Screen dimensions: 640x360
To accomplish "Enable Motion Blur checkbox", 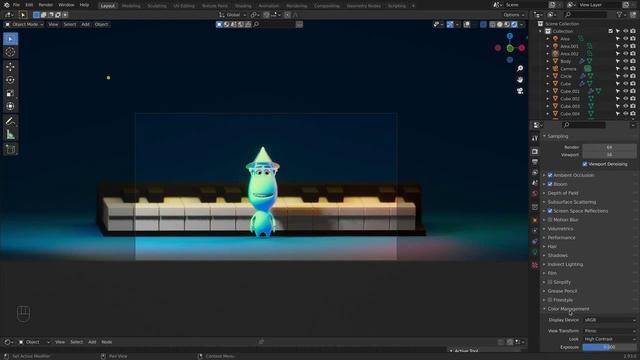I will (550, 220).
